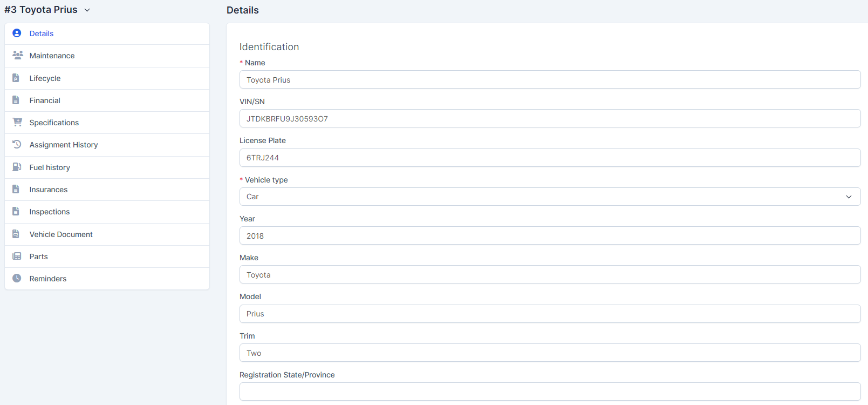The width and height of the screenshot is (868, 405).
Task: Click the Vehicle type label
Action: tap(266, 180)
